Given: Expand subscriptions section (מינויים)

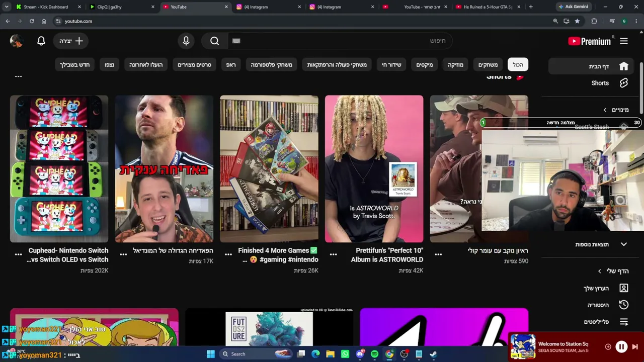Looking at the screenshot, I should [616, 110].
